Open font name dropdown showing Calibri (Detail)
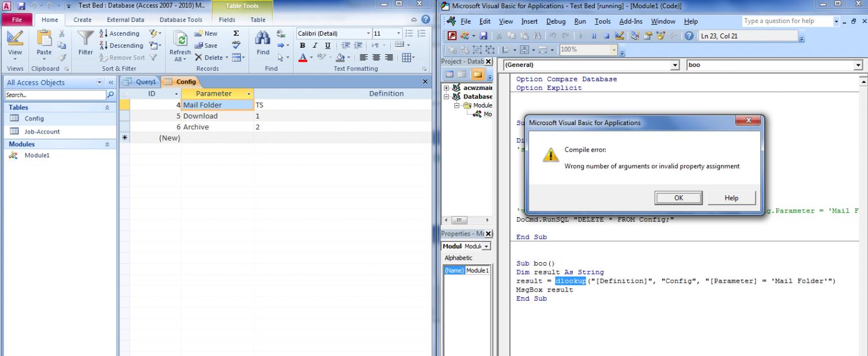 (x=369, y=33)
